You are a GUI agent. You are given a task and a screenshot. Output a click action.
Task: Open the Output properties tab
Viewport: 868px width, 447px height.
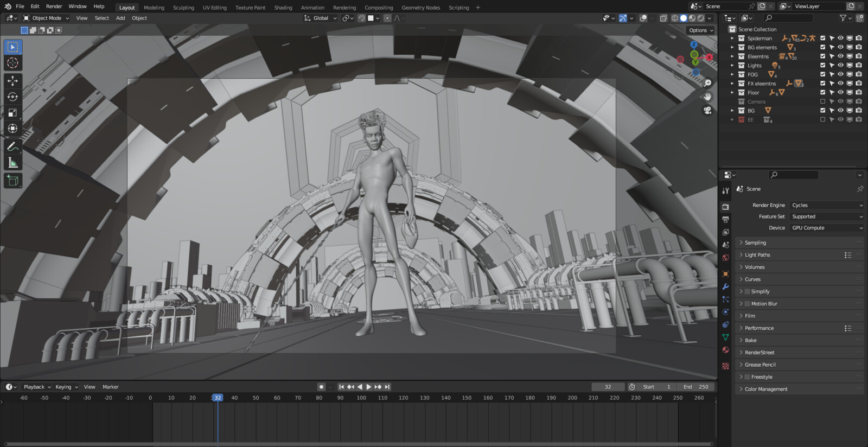725,220
